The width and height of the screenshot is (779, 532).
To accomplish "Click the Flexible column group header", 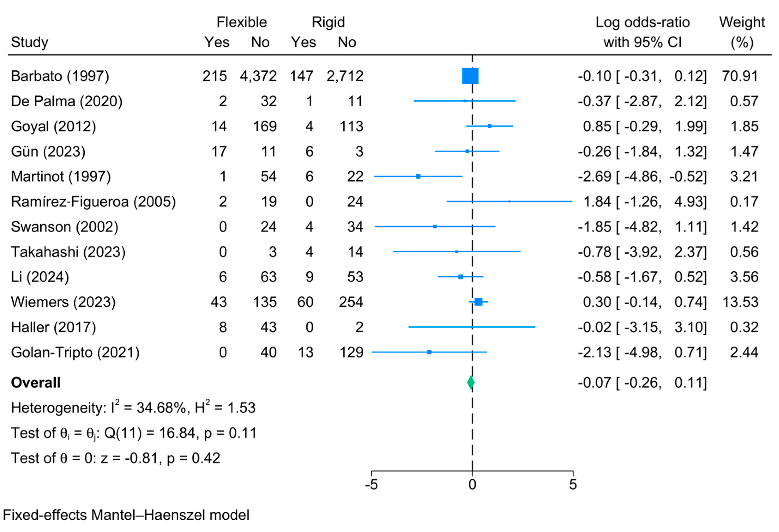I will [x=241, y=22].
